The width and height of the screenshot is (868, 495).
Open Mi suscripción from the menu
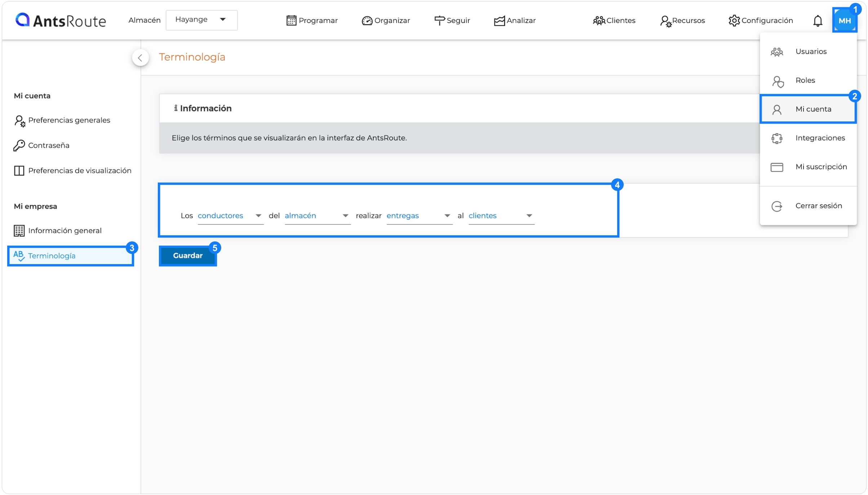808,167
